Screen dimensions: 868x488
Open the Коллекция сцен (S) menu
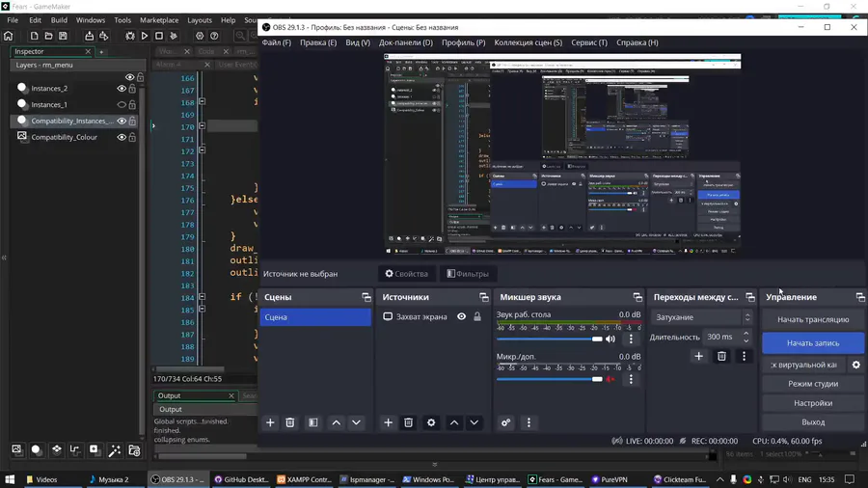point(529,42)
